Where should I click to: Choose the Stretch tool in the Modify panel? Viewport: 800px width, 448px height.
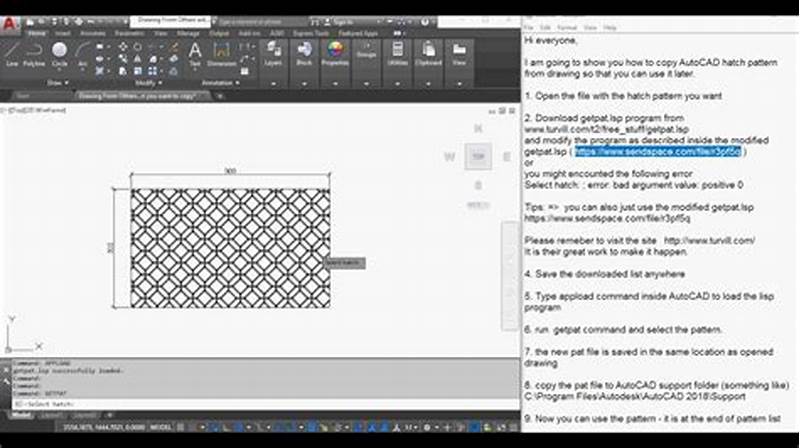pyautogui.click(x=123, y=71)
